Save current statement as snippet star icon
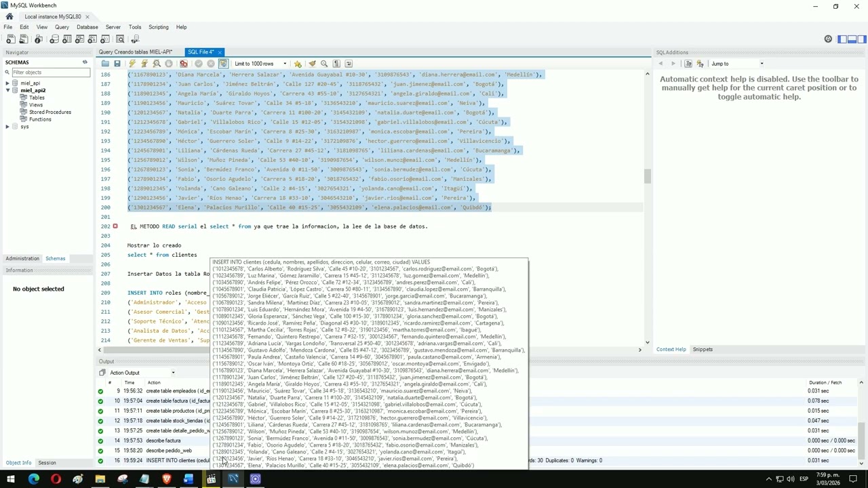This screenshot has width=868, height=488. 298,64
